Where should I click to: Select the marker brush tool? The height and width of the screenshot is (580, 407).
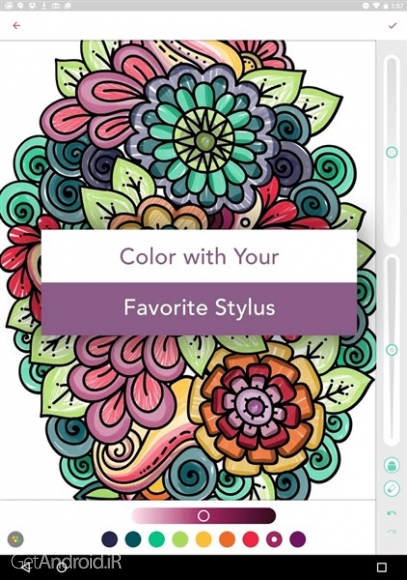coord(392,465)
